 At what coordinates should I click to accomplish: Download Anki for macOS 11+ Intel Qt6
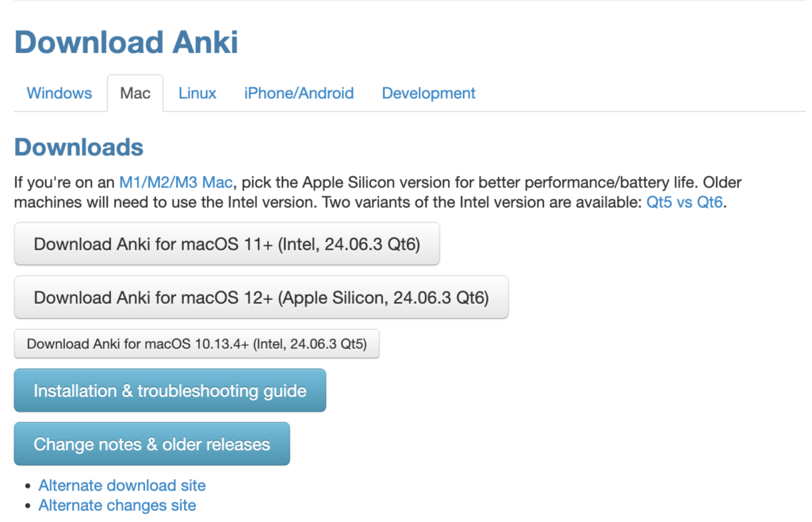click(x=227, y=244)
